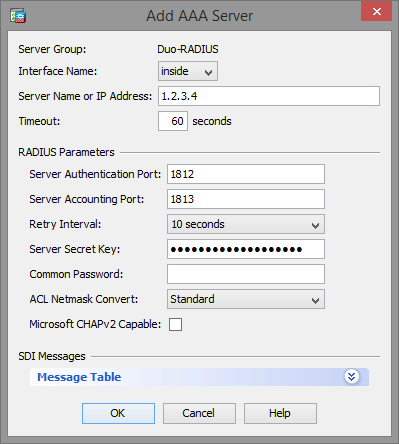Select the Timeout seconds field
Image resolution: width=399 pixels, height=444 pixels.
pos(173,121)
